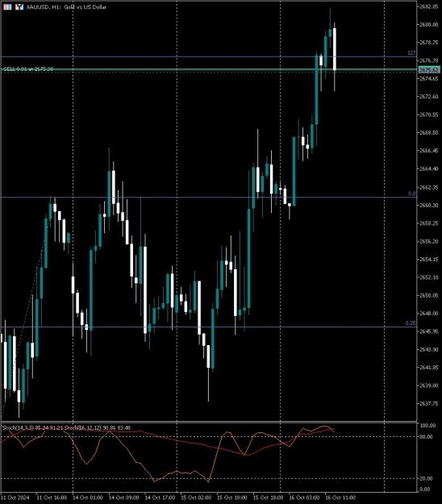442x504 pixels.
Task: Click the 100.00 stochastic scale value
Action: coord(427,425)
